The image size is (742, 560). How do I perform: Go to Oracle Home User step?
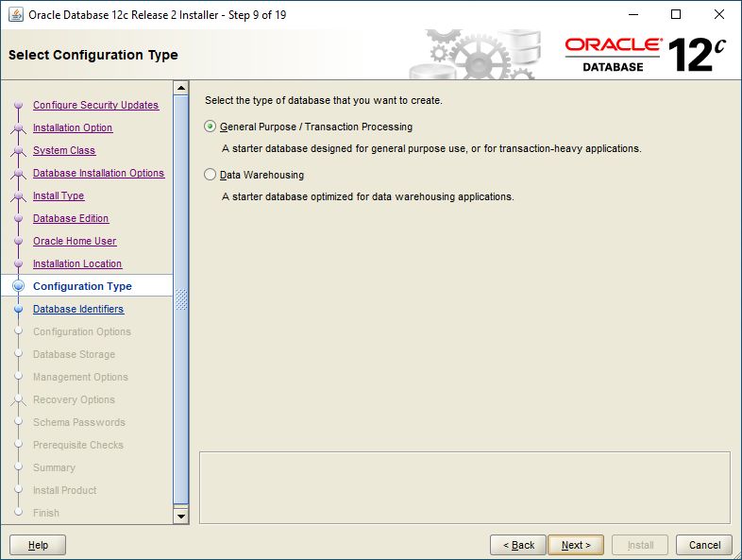tap(75, 242)
